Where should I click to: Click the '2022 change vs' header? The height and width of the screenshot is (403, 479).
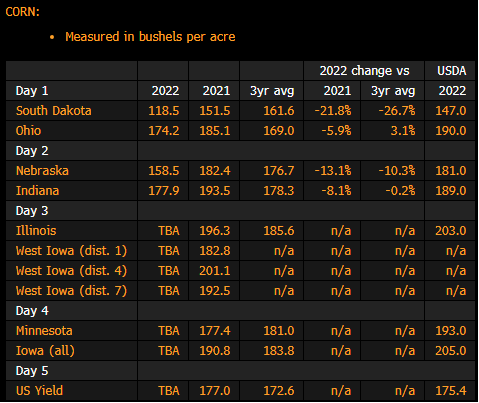click(x=364, y=71)
